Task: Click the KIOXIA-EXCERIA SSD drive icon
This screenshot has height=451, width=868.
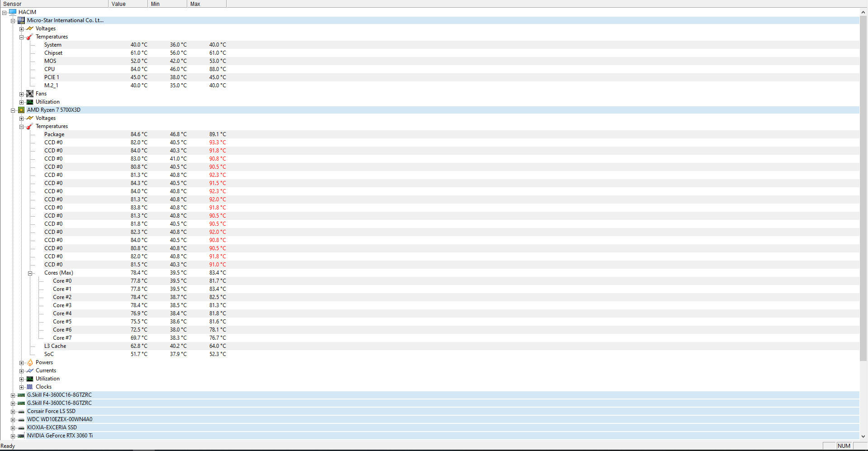Action: 21,428
